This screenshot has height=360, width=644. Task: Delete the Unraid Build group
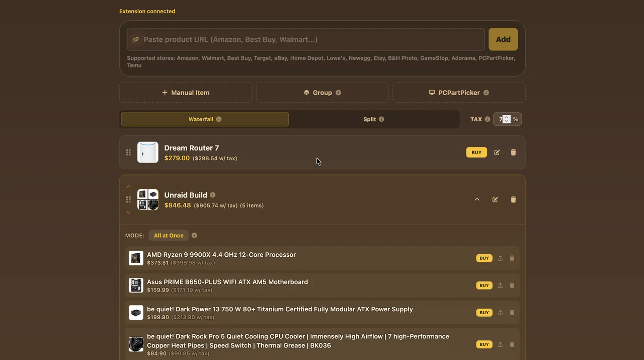pyautogui.click(x=513, y=199)
